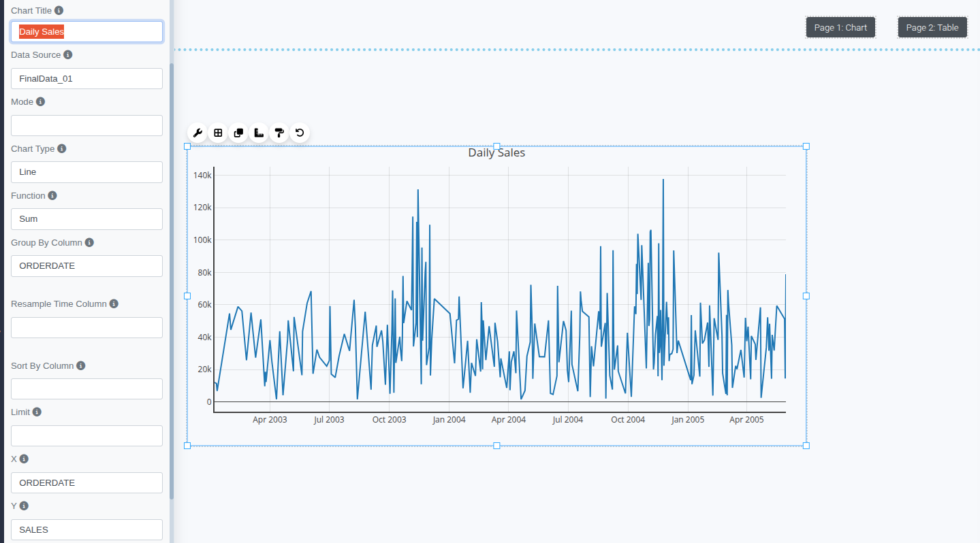Click the grid layout icon above chart
The width and height of the screenshot is (980, 543).
tap(218, 133)
